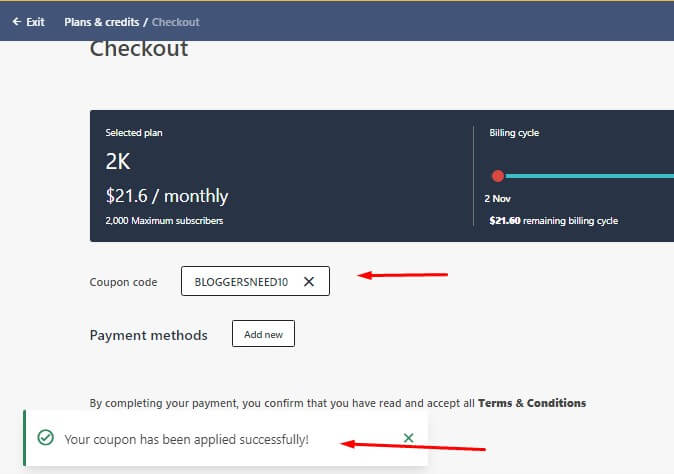Image resolution: width=674 pixels, height=474 pixels.
Task: Click the $21.60 remaining billing cycle text
Action: click(554, 221)
